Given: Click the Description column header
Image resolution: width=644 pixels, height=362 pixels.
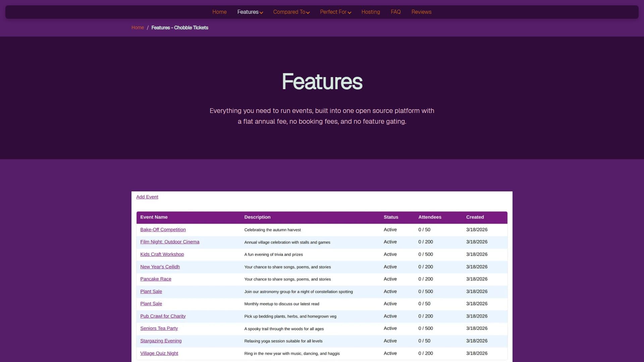Looking at the screenshot, I should pyautogui.click(x=257, y=217).
